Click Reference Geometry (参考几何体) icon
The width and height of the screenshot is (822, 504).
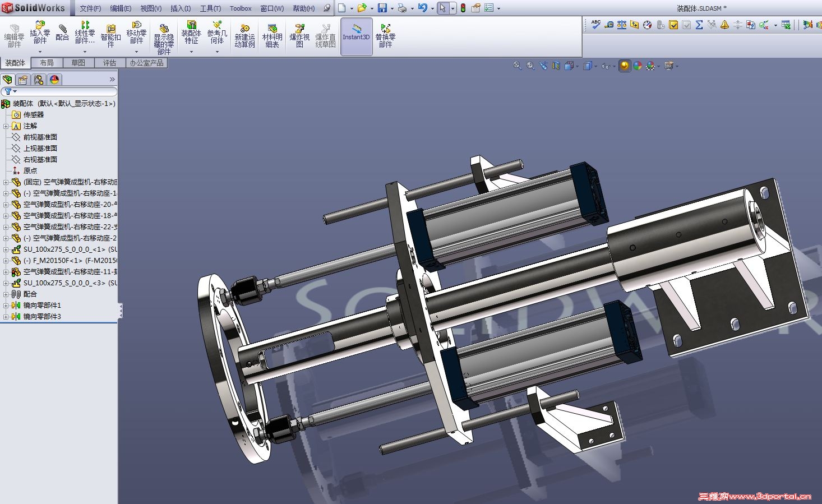point(217,33)
